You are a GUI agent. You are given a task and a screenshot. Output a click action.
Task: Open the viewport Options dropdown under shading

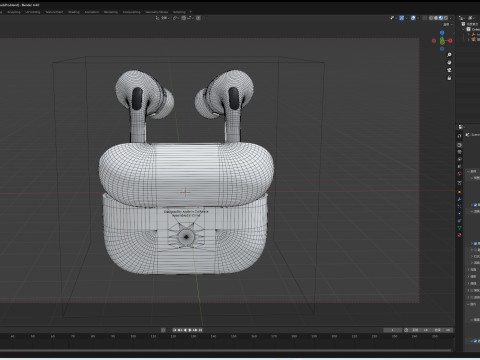[448, 25]
